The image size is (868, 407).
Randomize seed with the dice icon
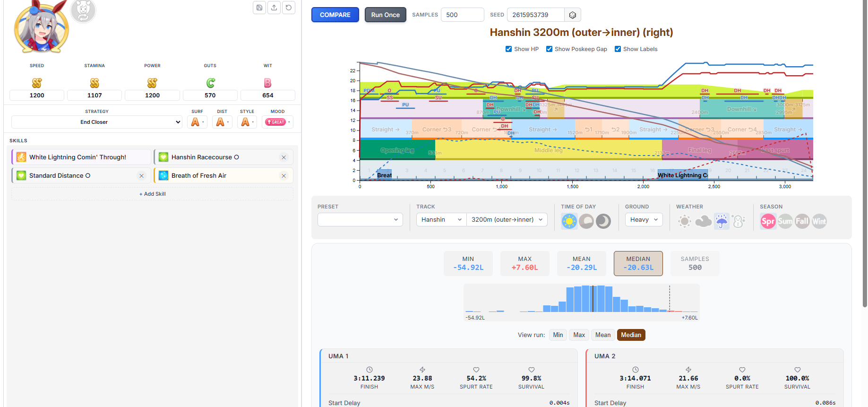pyautogui.click(x=573, y=15)
